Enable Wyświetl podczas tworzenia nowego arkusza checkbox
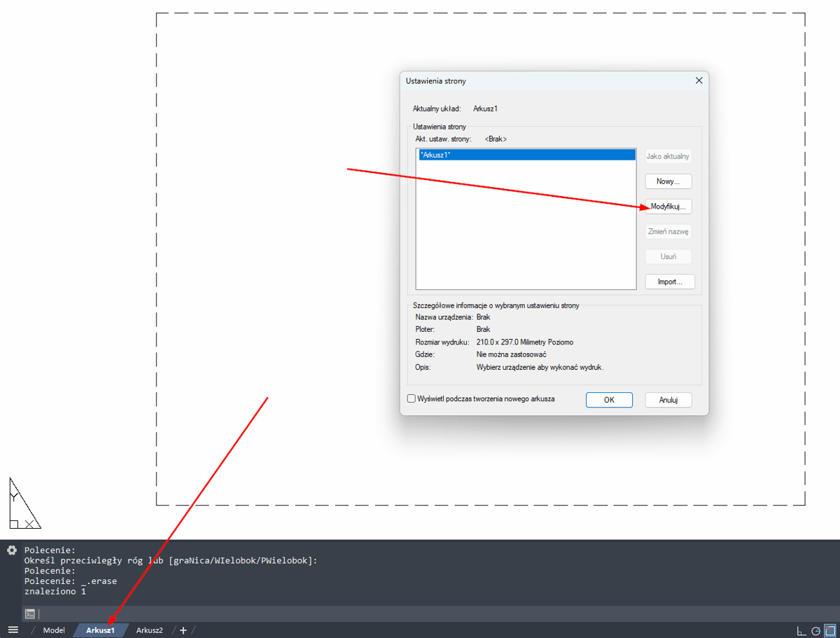Viewport: 840px width, 638px height. pyautogui.click(x=412, y=399)
